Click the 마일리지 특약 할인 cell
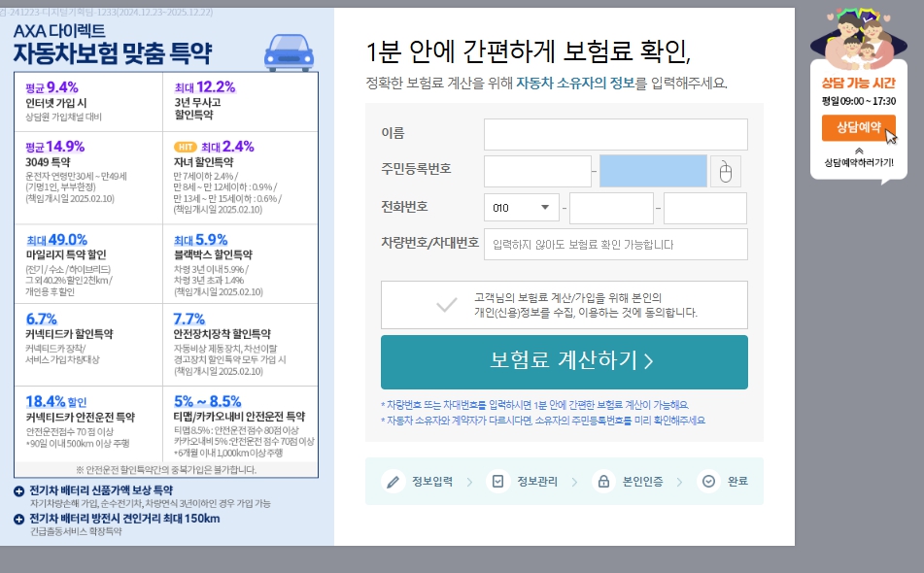 (x=88, y=264)
